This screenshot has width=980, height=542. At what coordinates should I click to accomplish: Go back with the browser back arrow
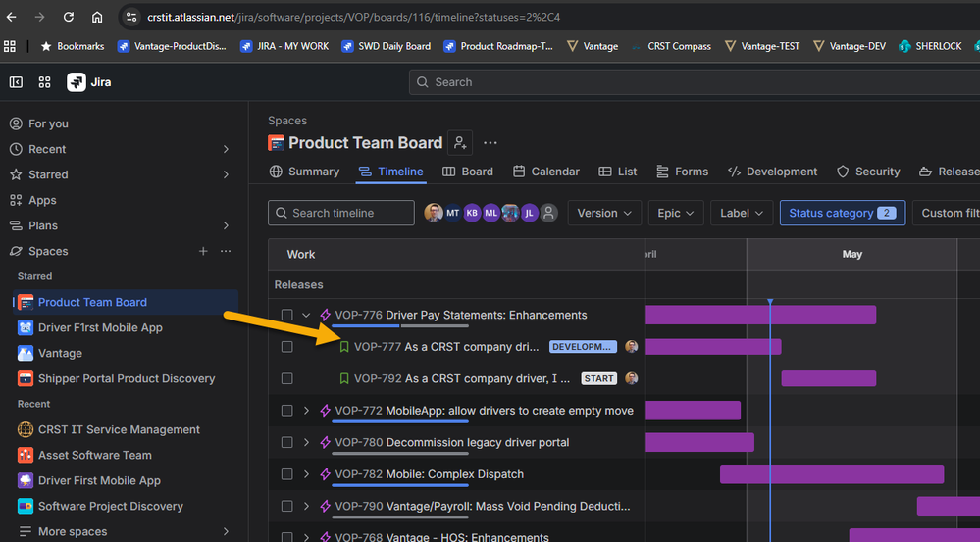11,17
